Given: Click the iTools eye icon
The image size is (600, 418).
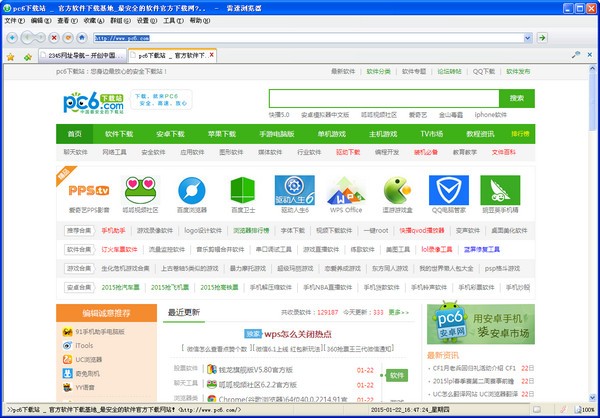Looking at the screenshot, I should click(x=67, y=346).
